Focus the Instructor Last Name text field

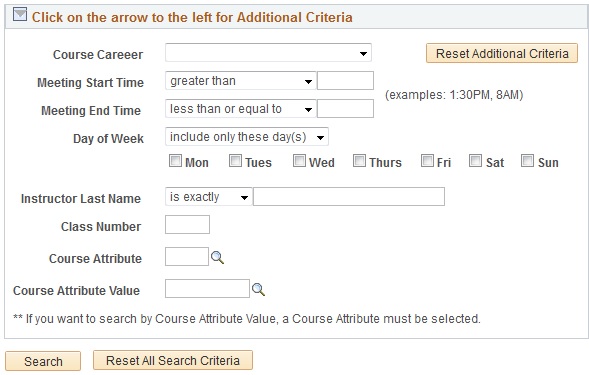349,197
